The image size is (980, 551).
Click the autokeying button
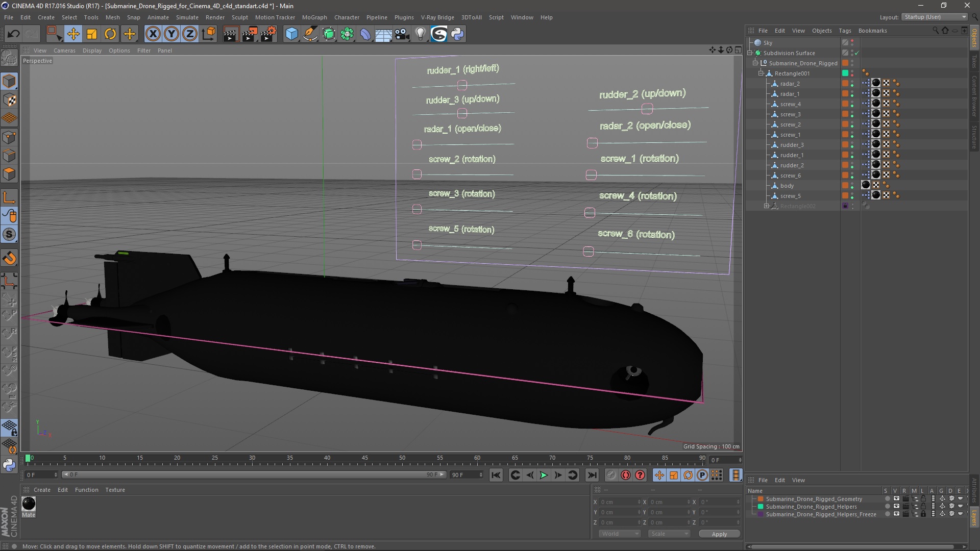point(626,475)
